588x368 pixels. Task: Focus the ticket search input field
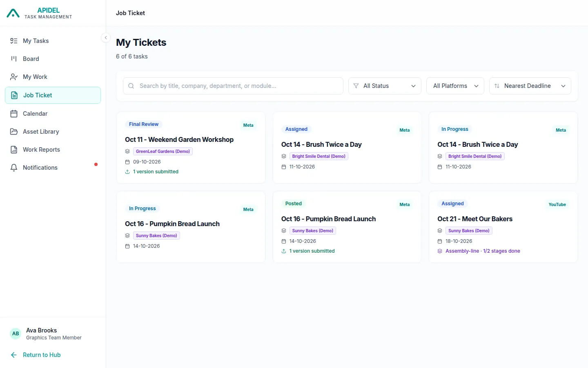pos(233,86)
